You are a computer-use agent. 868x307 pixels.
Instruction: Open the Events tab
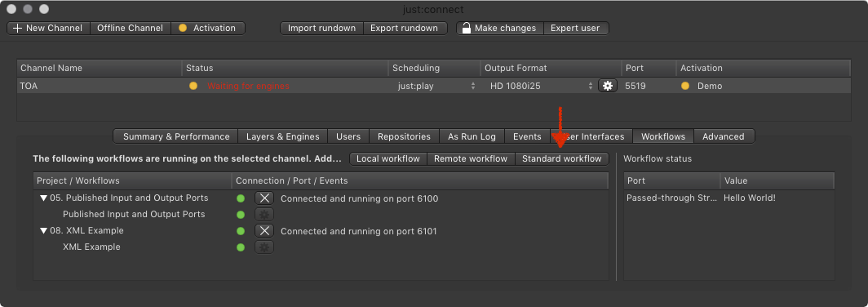click(527, 136)
